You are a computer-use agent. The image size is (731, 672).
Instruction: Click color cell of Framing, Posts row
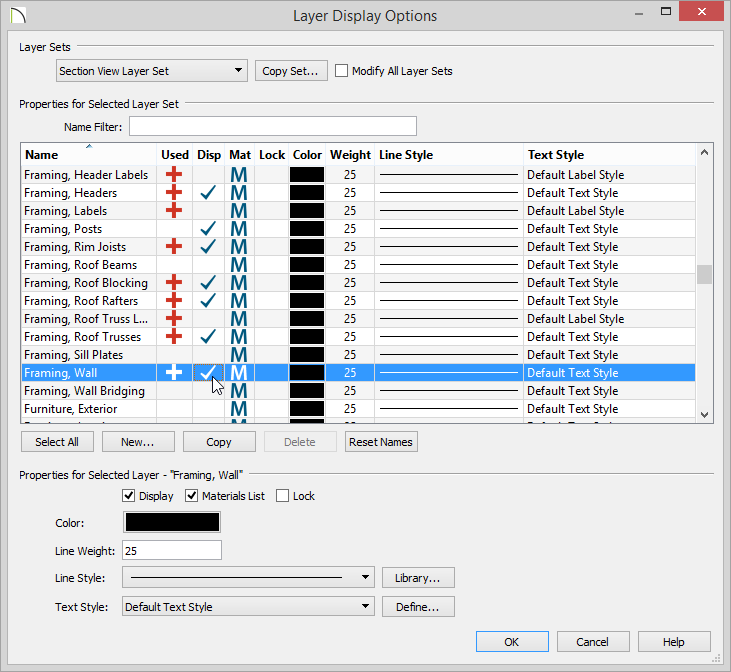(307, 229)
